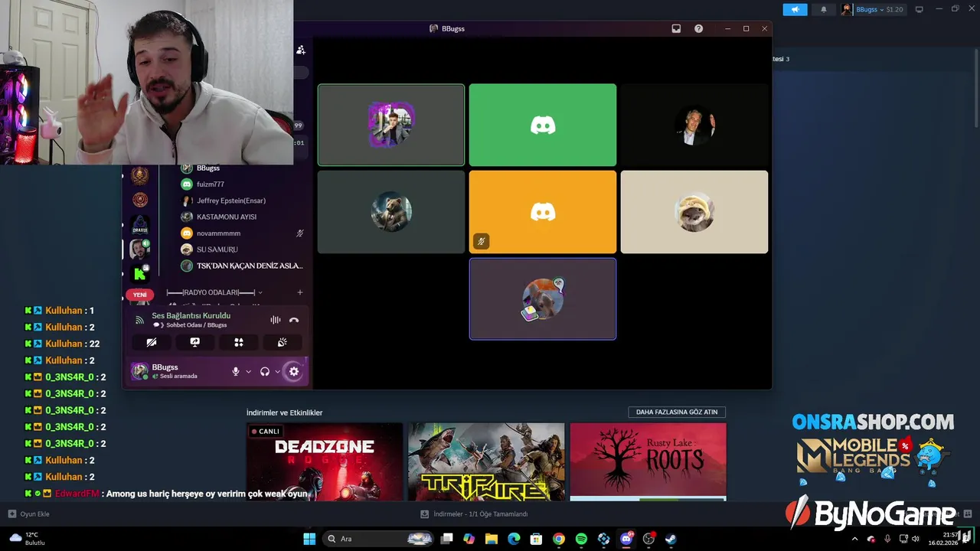Start screen sharing in Discord
This screenshot has height=551, width=980.
coord(194,342)
